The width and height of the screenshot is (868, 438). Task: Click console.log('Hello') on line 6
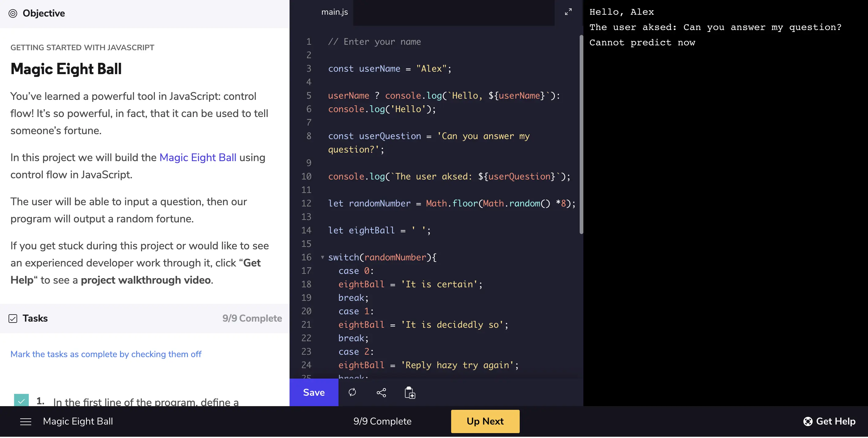[x=382, y=109]
